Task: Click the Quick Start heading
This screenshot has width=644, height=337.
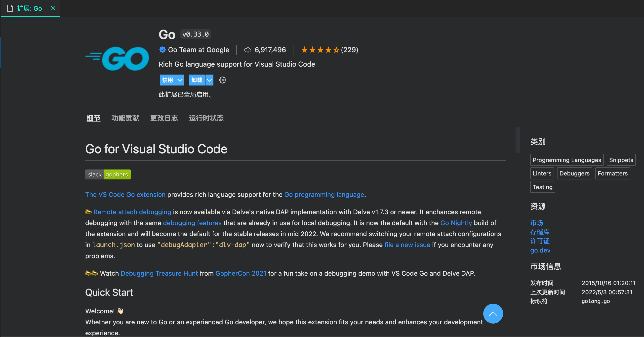Action: (x=109, y=293)
